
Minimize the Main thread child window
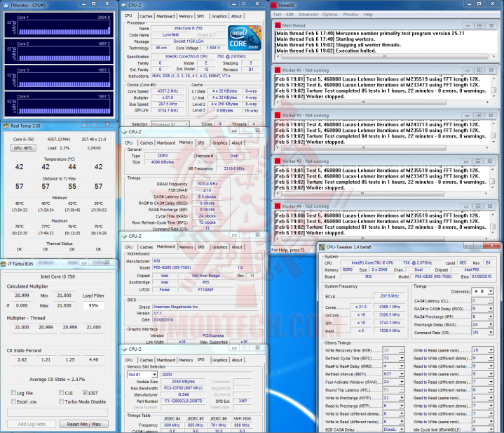pos(468,25)
